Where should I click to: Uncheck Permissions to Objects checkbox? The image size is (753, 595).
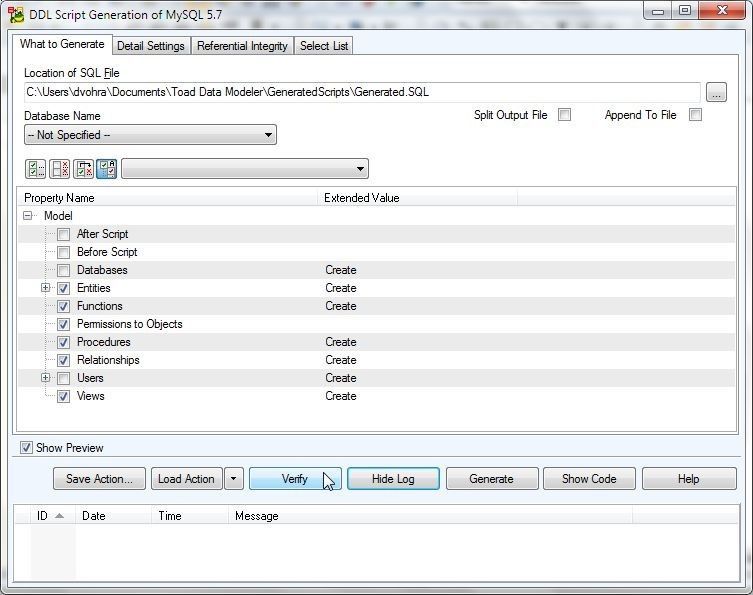pyautogui.click(x=63, y=324)
